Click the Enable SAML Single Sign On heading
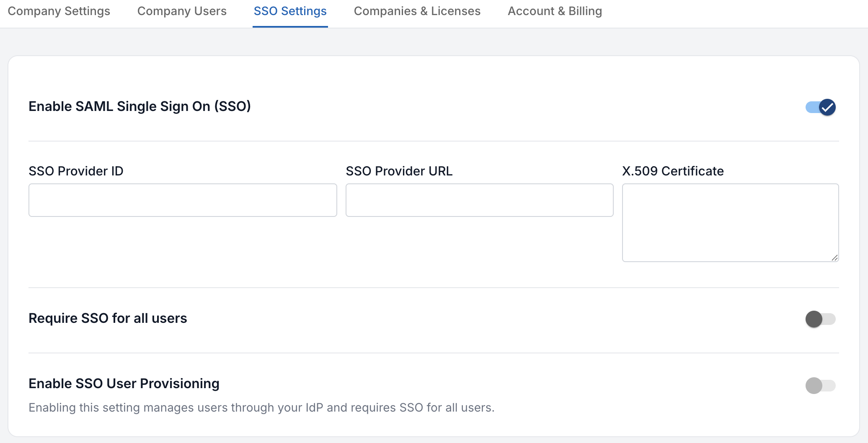 click(x=139, y=106)
